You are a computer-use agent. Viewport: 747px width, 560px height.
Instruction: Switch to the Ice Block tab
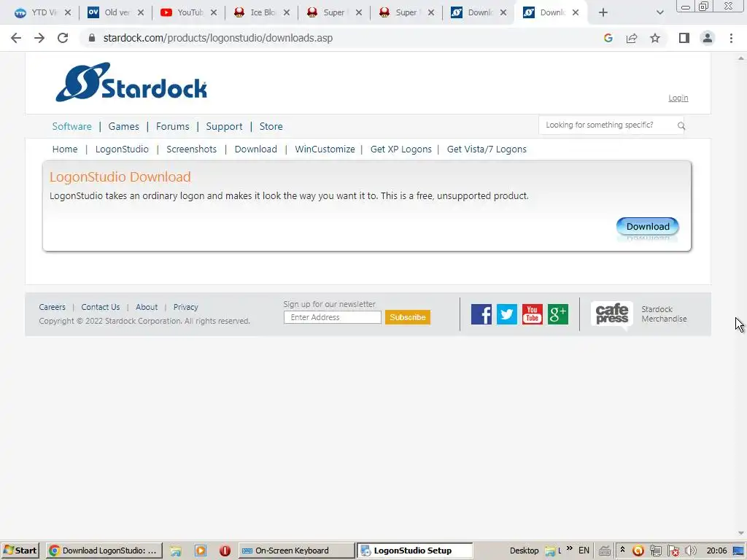[256, 12]
